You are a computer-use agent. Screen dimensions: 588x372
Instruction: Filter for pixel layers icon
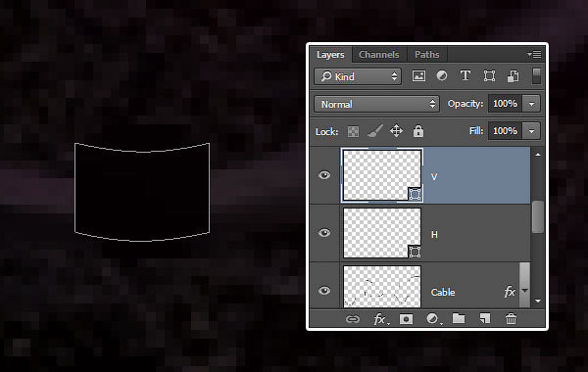coord(418,76)
